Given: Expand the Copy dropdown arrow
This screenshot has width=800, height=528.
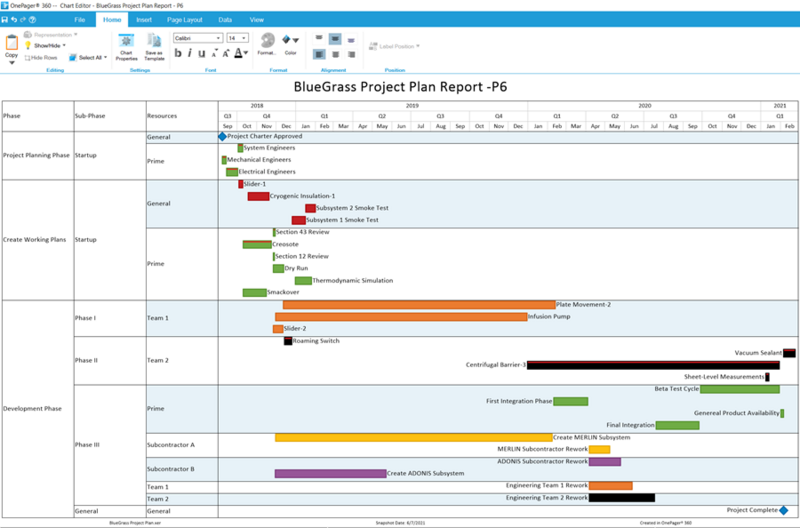Looking at the screenshot, I should [x=11, y=63].
